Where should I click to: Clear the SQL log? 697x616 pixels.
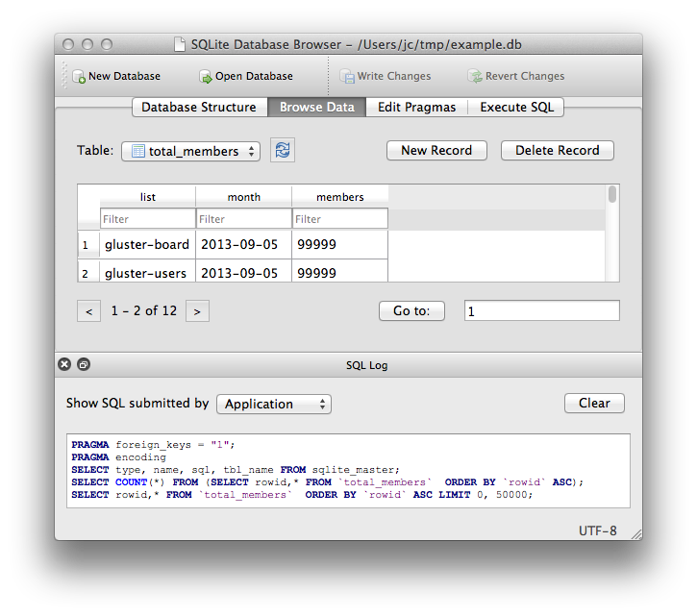click(x=594, y=404)
